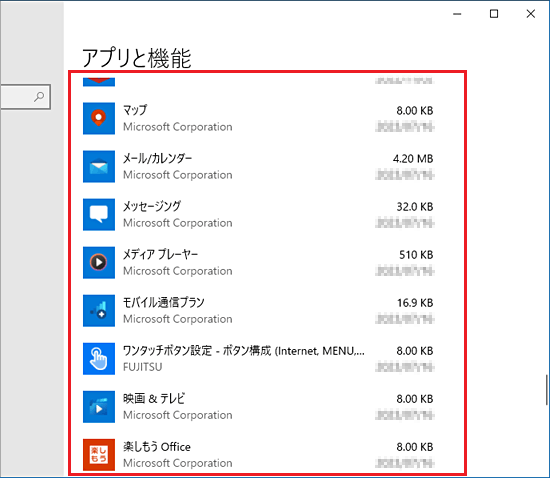The height and width of the screenshot is (478, 550).
Task: Click the Maps (マップ) app icon
Action: (99, 119)
